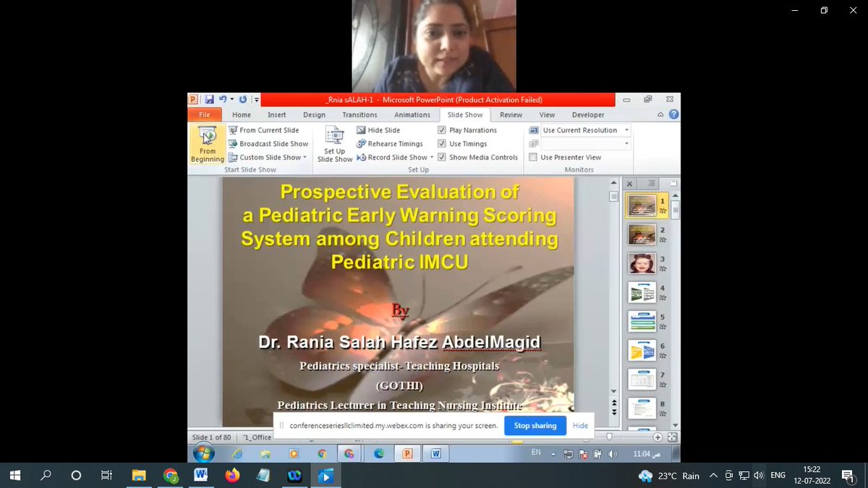The height and width of the screenshot is (488, 868).
Task: Select slide 7 thumbnail
Action: point(642,379)
